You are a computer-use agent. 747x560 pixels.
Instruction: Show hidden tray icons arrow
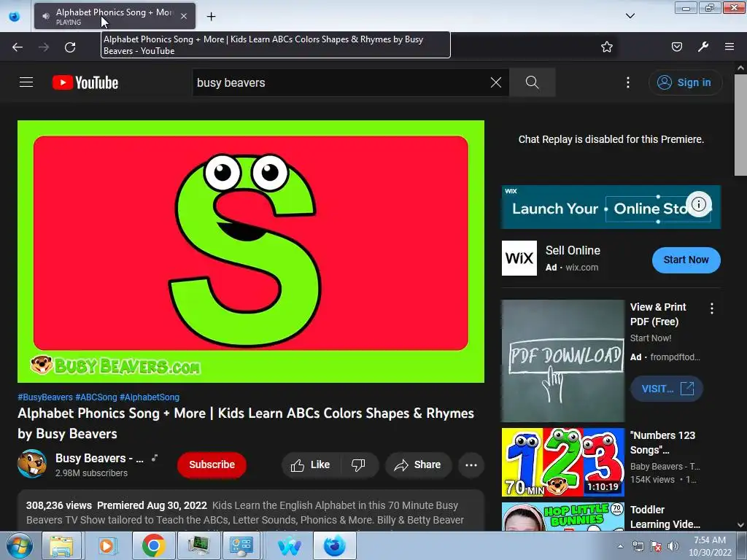click(620, 546)
